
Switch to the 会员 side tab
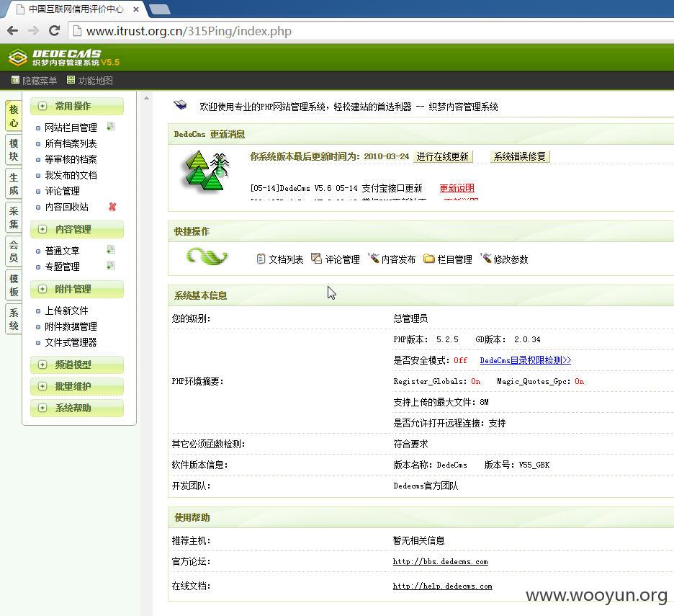[x=14, y=251]
